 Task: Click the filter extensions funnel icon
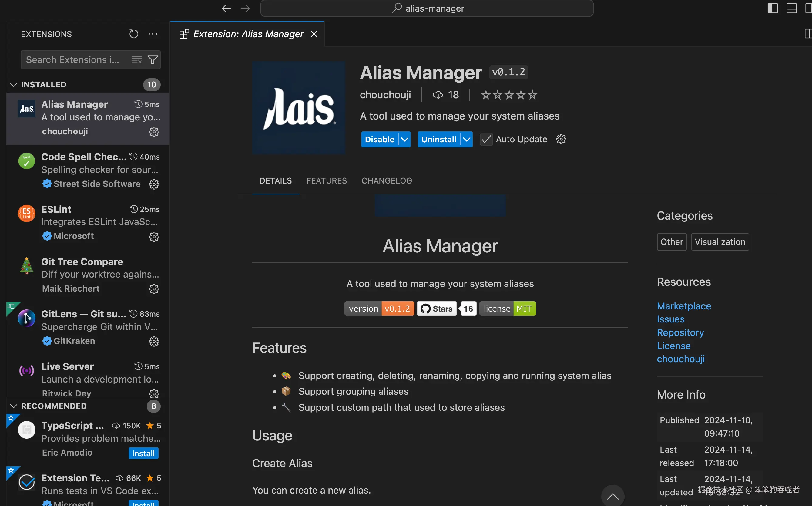point(153,59)
